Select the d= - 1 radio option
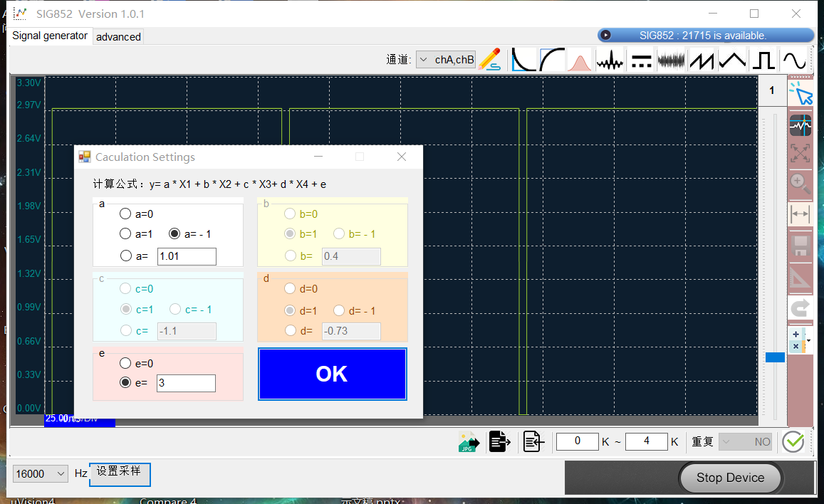824x504 pixels. point(339,311)
